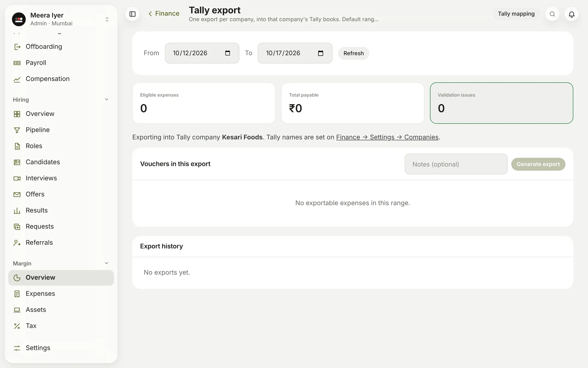Focus the Notes (optional) field
The height and width of the screenshot is (368, 588).
tap(456, 164)
